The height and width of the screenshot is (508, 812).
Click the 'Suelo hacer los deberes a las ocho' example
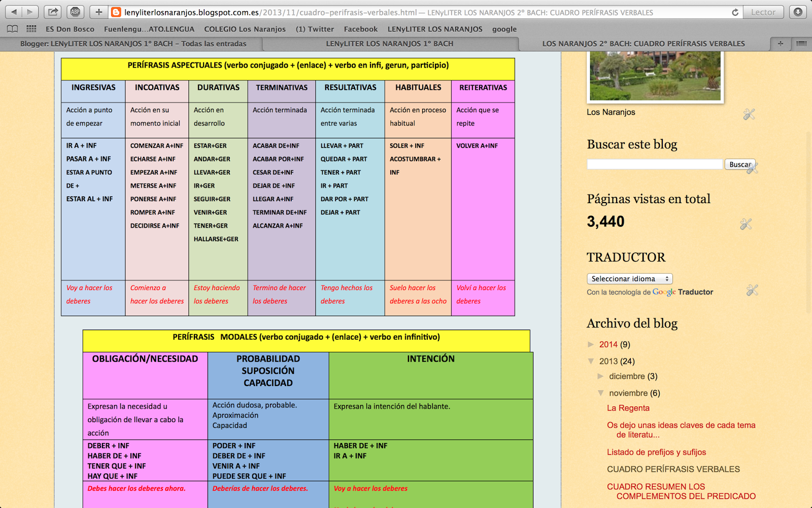pyautogui.click(x=418, y=294)
